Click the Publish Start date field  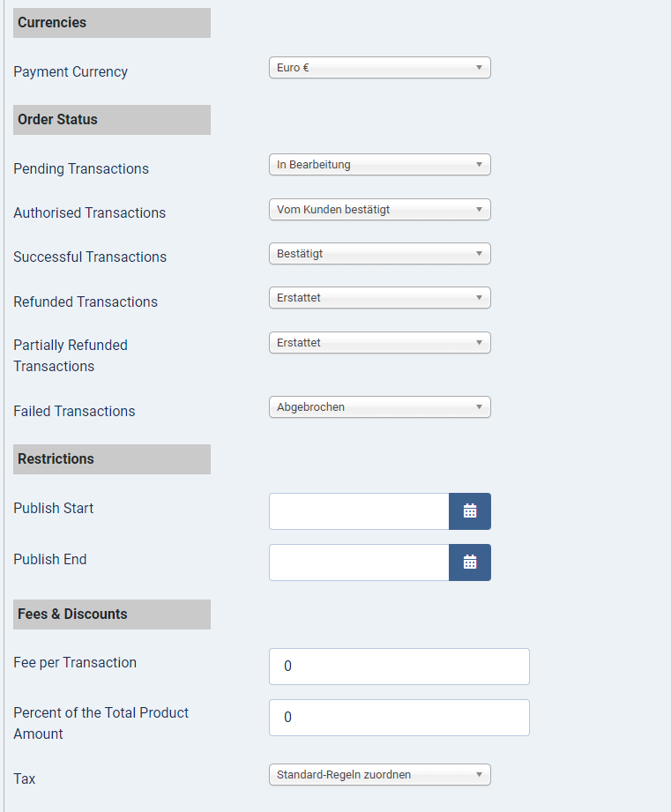[x=359, y=511]
